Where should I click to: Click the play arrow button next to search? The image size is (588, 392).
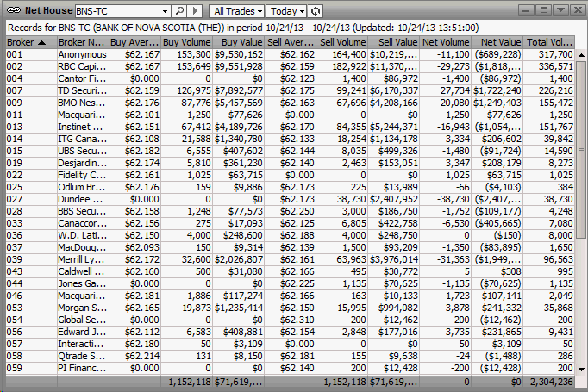195,11
